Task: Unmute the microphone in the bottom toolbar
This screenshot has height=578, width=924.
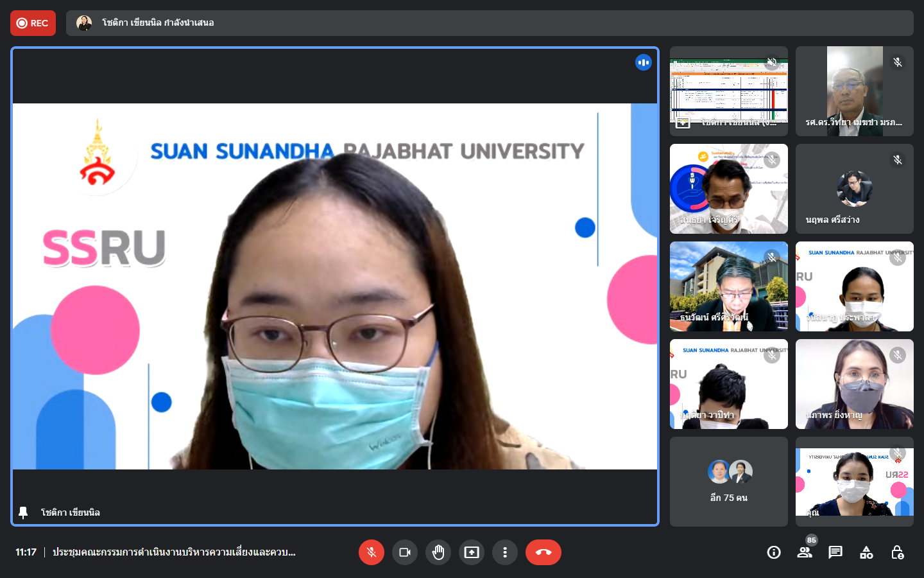Action: pos(371,552)
